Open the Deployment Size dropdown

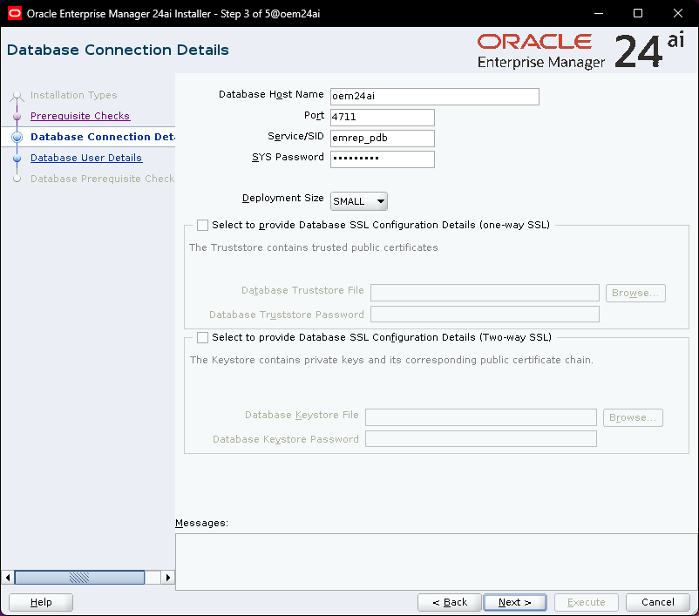tap(359, 201)
